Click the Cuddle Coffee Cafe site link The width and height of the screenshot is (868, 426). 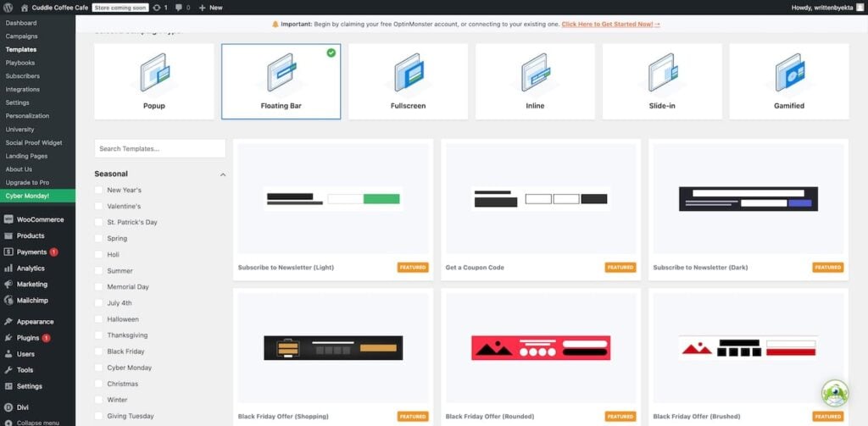pyautogui.click(x=60, y=8)
